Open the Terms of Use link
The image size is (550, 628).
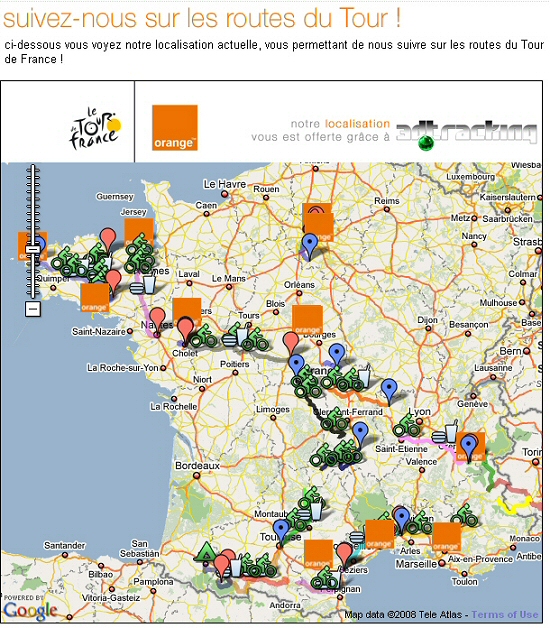[505, 614]
